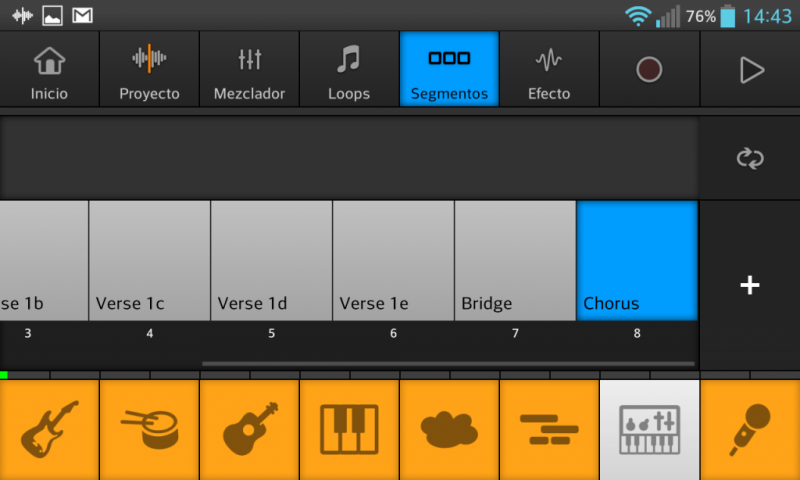This screenshot has height=480, width=800.
Task: Pick the acoustic guitar instrument
Action: pyautogui.click(x=249, y=429)
